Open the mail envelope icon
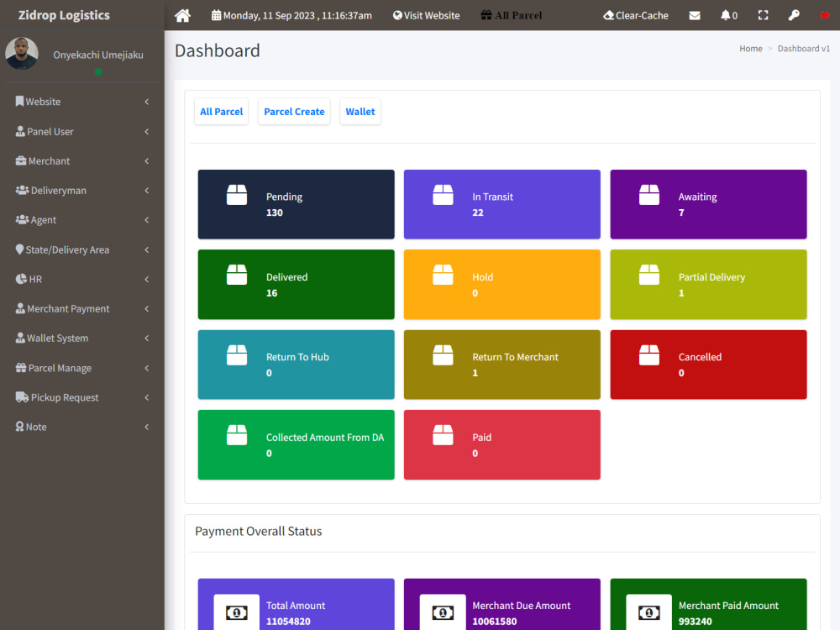The width and height of the screenshot is (840, 630). pyautogui.click(x=695, y=15)
